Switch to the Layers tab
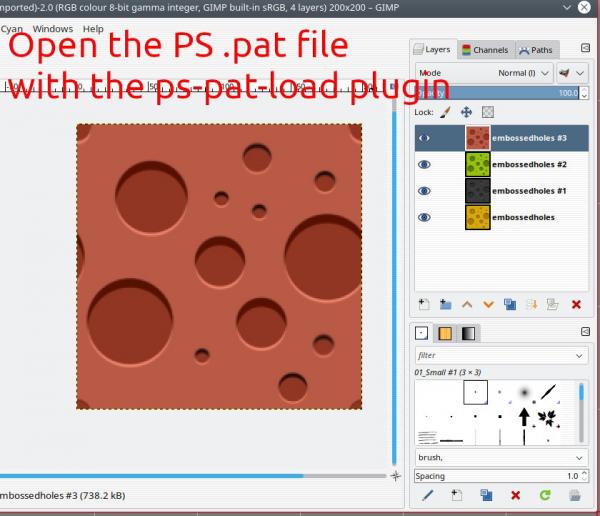The height and width of the screenshot is (516, 600). [x=433, y=49]
